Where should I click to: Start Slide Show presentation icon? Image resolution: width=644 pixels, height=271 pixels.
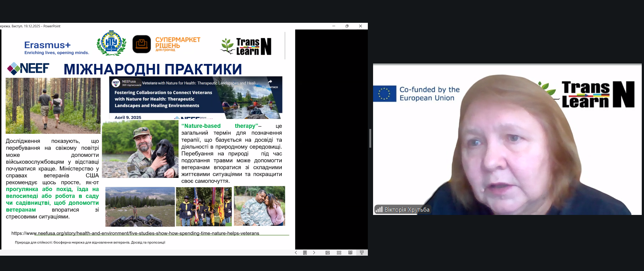tap(361, 253)
